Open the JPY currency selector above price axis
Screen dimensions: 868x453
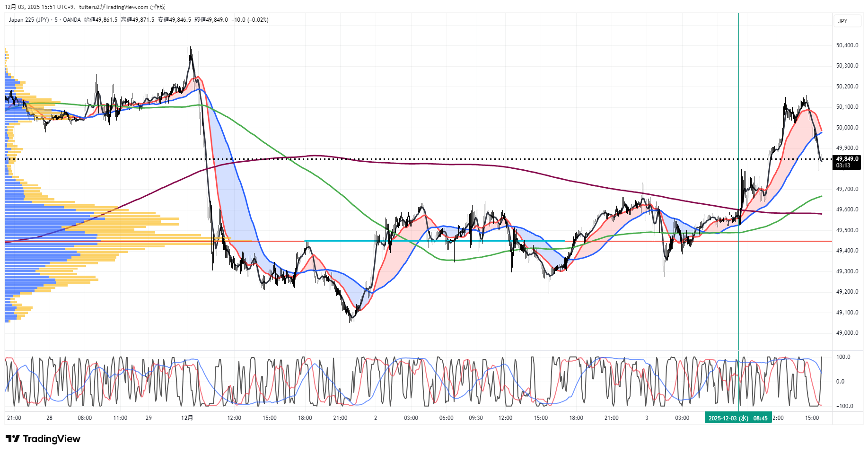click(842, 21)
